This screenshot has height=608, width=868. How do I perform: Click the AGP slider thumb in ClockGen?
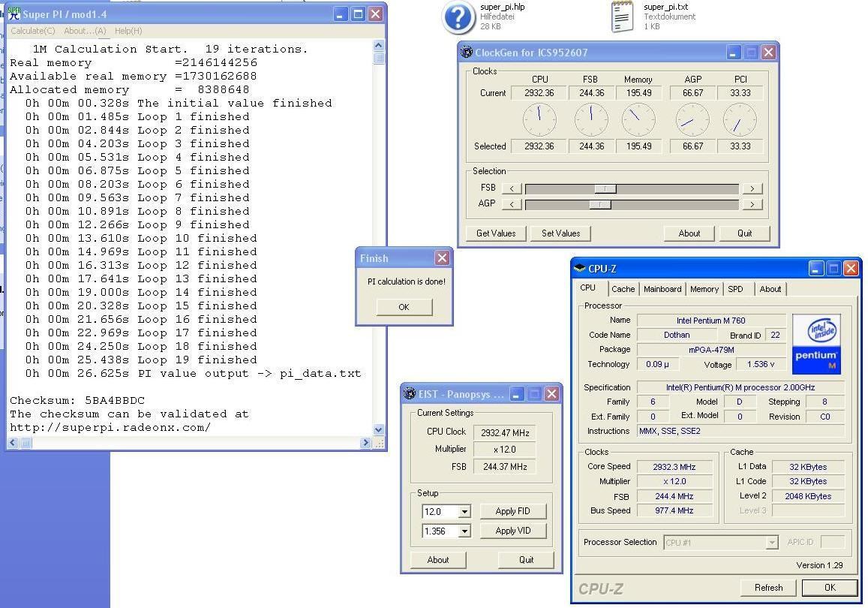tap(599, 204)
